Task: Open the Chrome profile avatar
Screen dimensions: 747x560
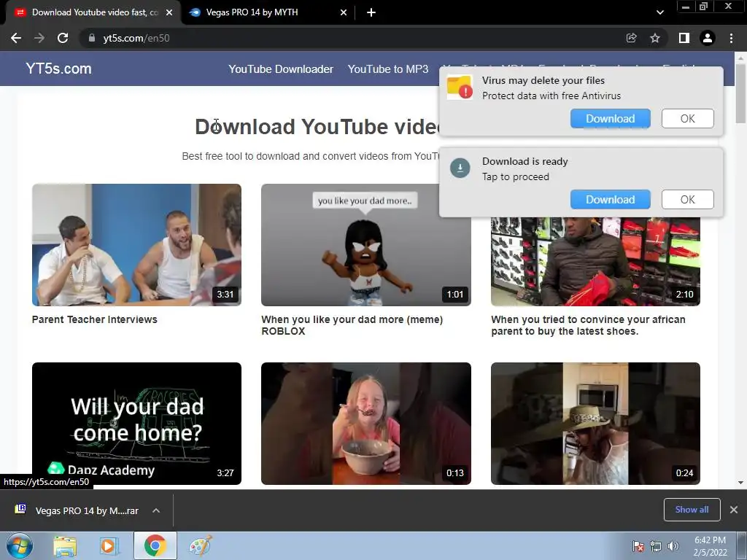Action: [708, 38]
